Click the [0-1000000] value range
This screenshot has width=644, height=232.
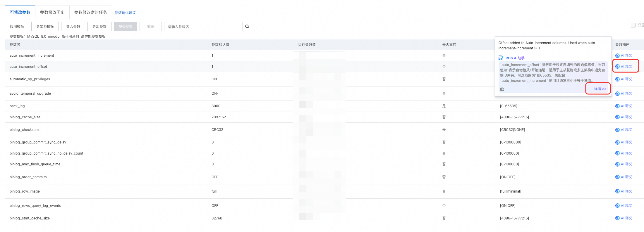511,142
